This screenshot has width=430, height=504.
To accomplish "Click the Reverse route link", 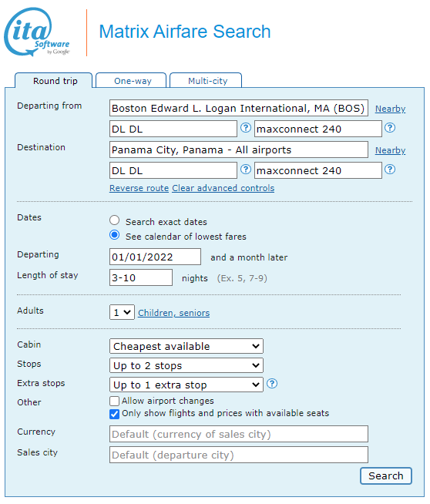I will pyautogui.click(x=139, y=188).
